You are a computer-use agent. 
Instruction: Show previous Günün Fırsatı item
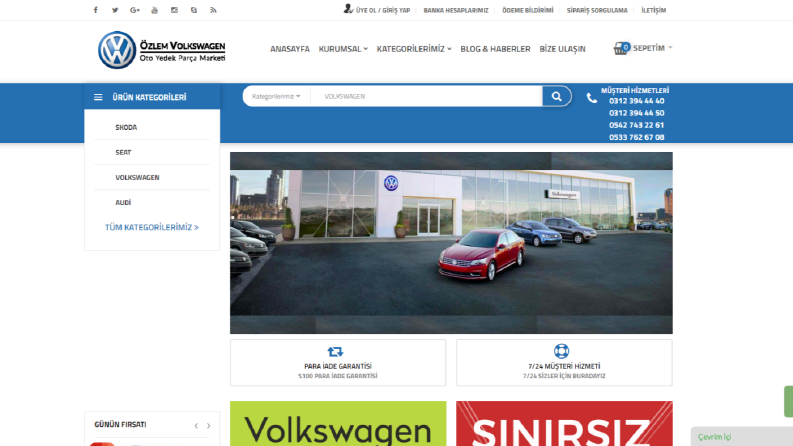pyautogui.click(x=196, y=426)
